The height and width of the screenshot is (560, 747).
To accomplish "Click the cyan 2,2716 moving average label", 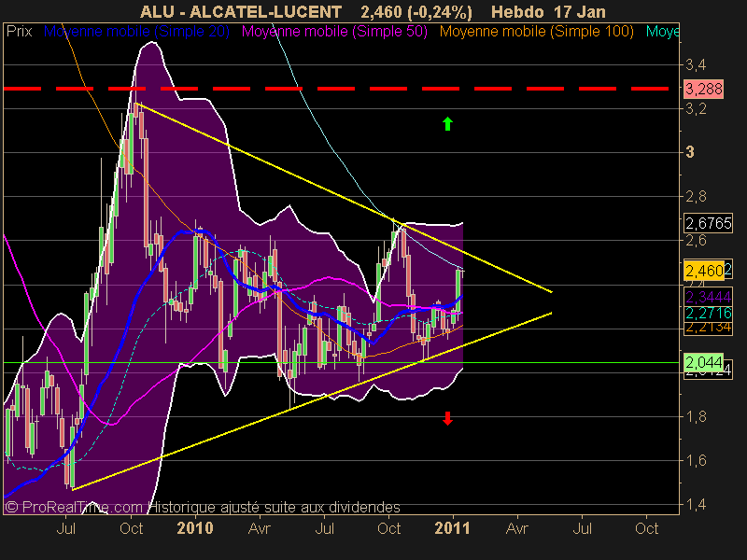I will click(x=708, y=314).
